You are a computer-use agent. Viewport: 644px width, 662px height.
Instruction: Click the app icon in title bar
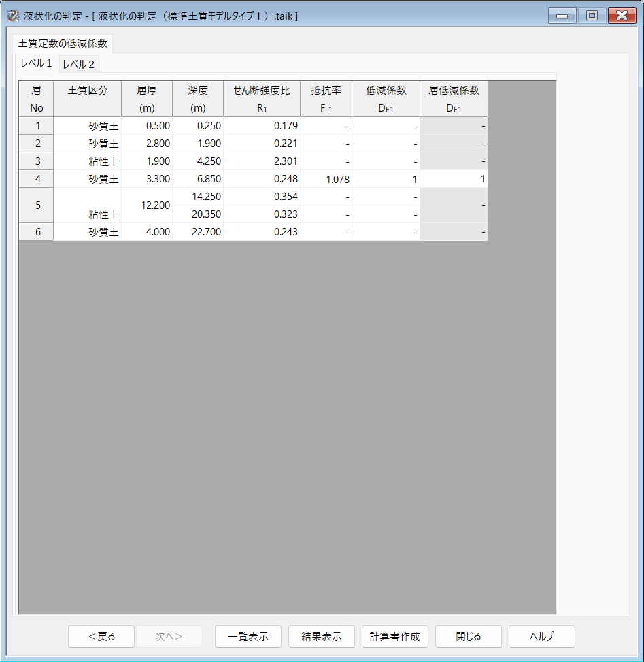(12, 16)
